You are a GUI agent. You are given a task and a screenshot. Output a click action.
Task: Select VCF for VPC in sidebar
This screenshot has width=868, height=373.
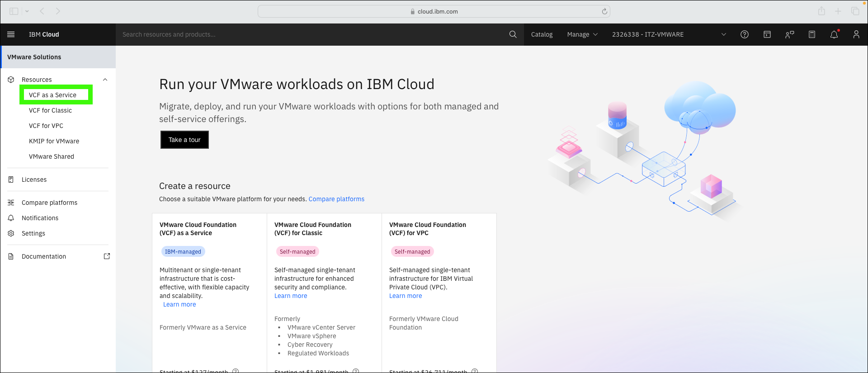pyautogui.click(x=46, y=126)
